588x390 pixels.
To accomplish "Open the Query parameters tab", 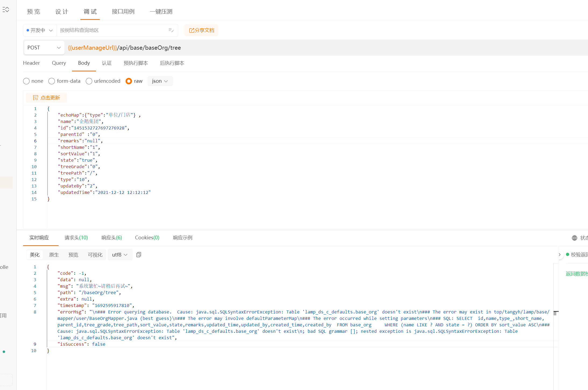I will [59, 63].
